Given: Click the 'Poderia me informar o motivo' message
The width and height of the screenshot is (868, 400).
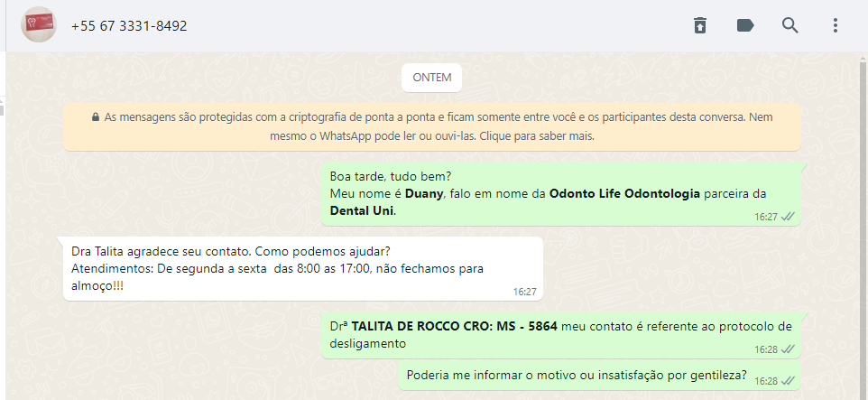Looking at the screenshot, I should 599,377.
